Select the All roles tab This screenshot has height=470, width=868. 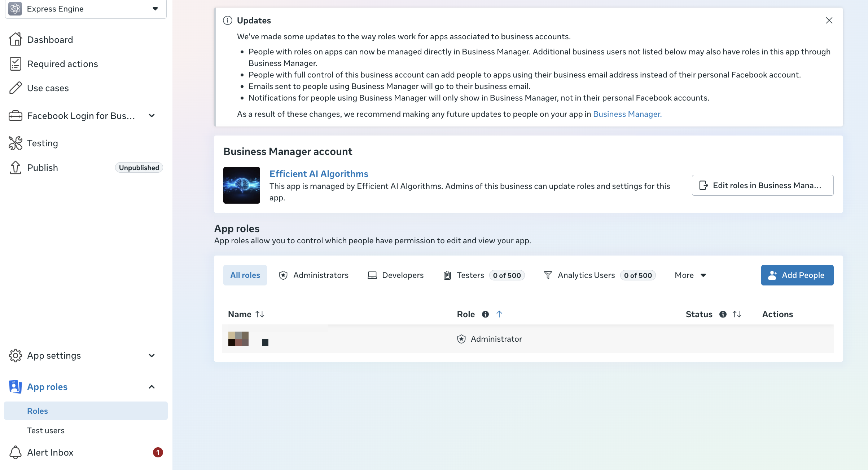coord(245,275)
